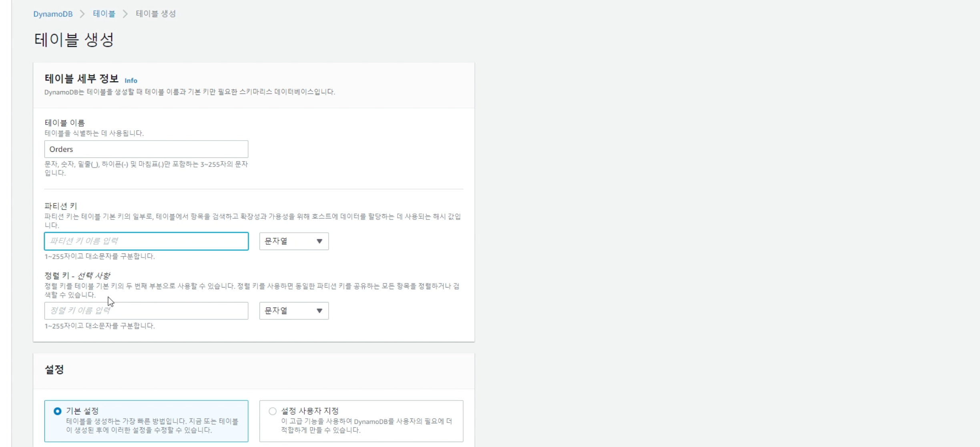Open the 정렬 키 data type dropdown
Viewport: 980px width, 447px height.
(x=288, y=311)
